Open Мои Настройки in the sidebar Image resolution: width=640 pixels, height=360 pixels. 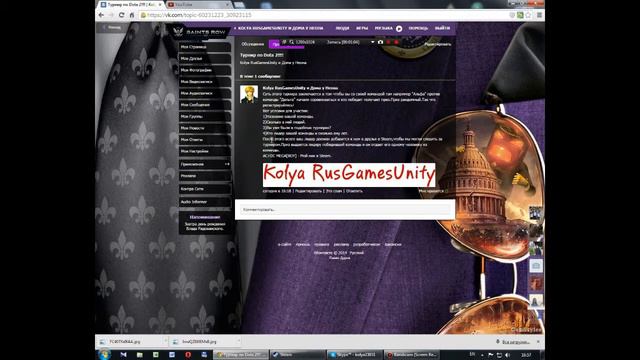(x=205, y=151)
